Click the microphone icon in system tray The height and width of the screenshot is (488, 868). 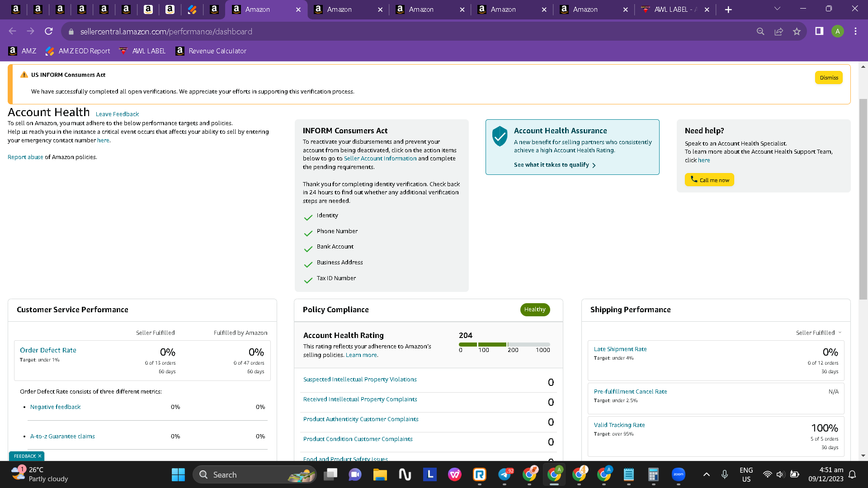724,474
